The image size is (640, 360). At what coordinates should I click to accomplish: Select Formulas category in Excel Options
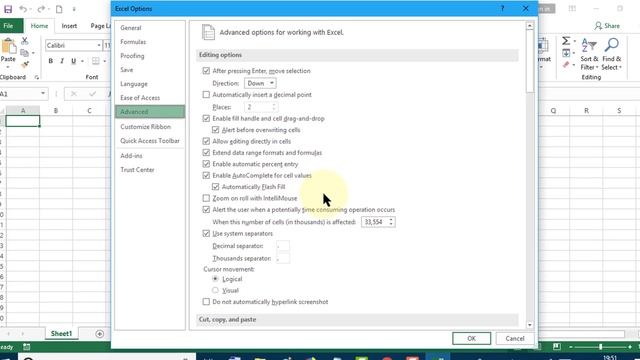click(x=133, y=42)
